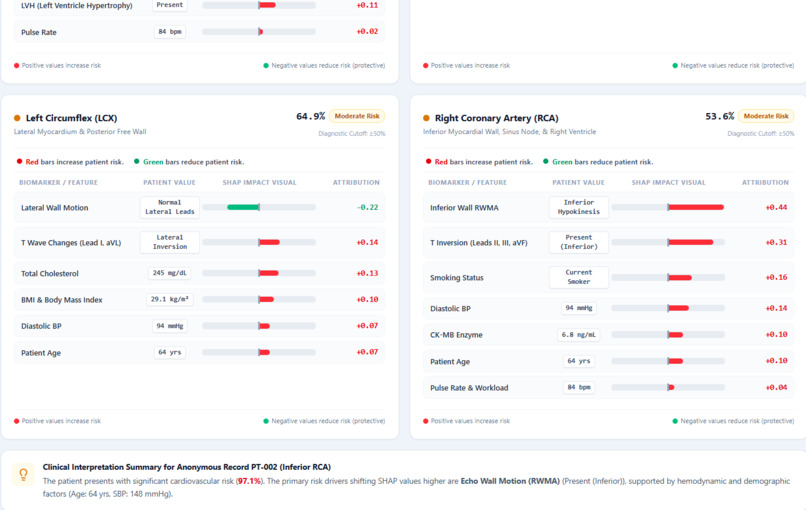The height and width of the screenshot is (510, 806).
Task: Click the Left Circumflex (LCX) card title
Action: tap(71, 118)
